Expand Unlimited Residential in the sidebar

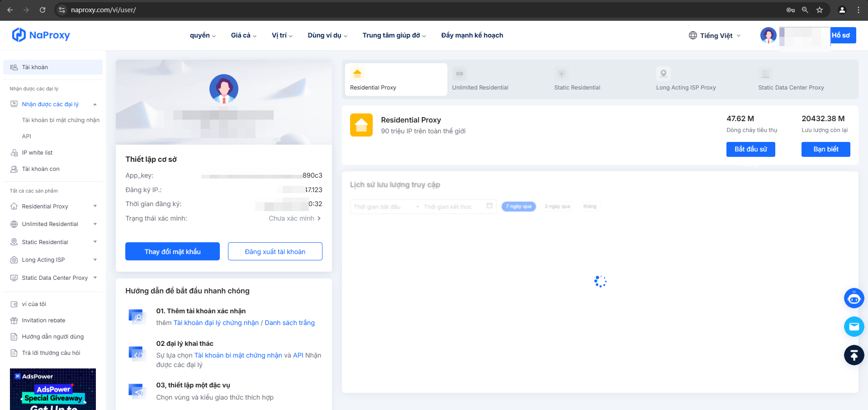95,224
